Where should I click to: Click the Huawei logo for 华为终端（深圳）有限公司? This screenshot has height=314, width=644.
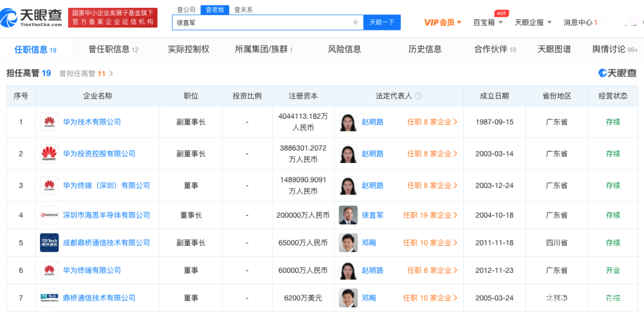pyautogui.click(x=49, y=186)
